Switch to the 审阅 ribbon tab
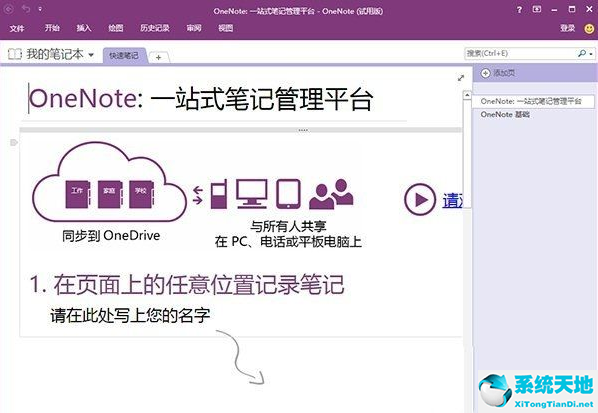 point(194,28)
